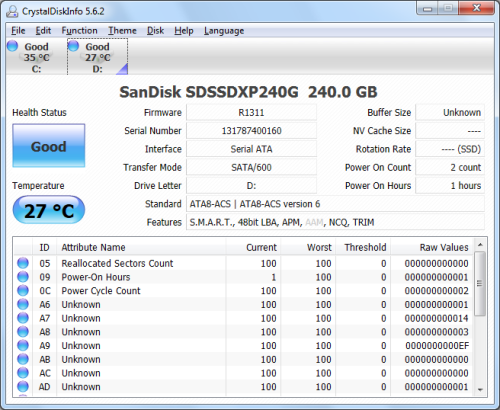500x410 pixels.
Task: Click the scroll down arrow of attribute list
Action: click(x=480, y=389)
